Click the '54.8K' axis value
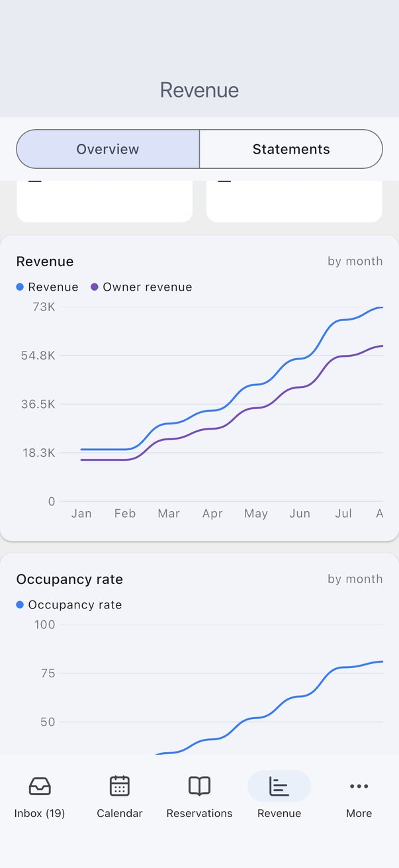Screen dimensions: 399x868 [38, 356]
